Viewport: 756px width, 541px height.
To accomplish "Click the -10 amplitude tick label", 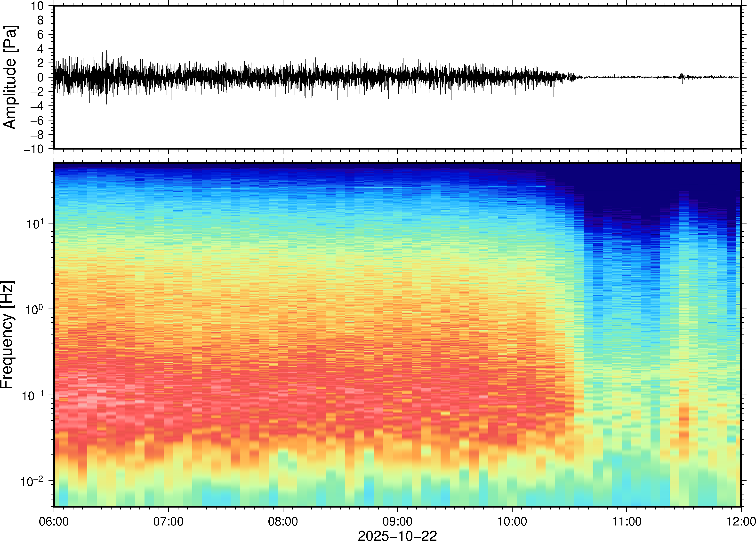I will pyautogui.click(x=34, y=149).
